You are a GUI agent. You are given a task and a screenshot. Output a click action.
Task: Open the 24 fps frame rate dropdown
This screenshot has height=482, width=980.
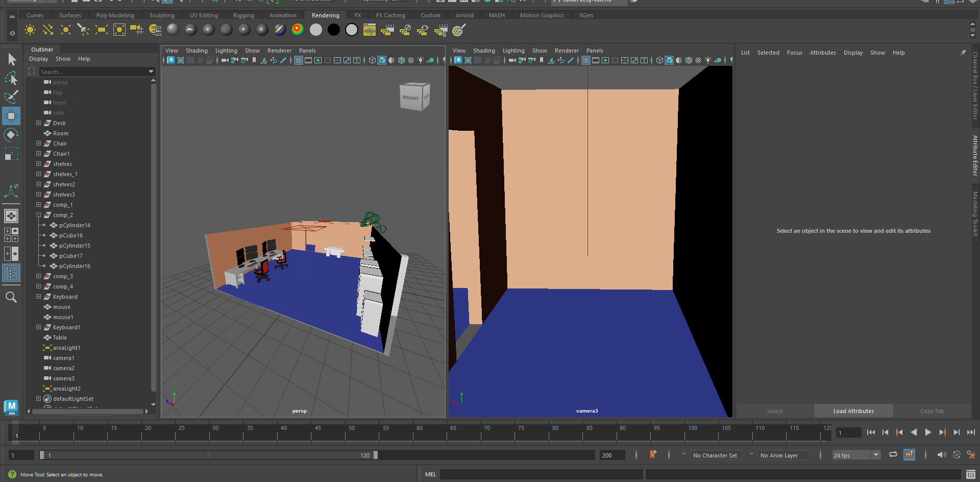pyautogui.click(x=876, y=455)
